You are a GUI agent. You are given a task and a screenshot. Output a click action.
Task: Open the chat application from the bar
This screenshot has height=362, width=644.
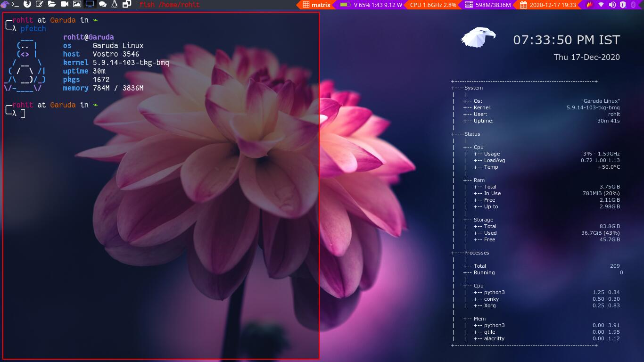click(102, 4)
